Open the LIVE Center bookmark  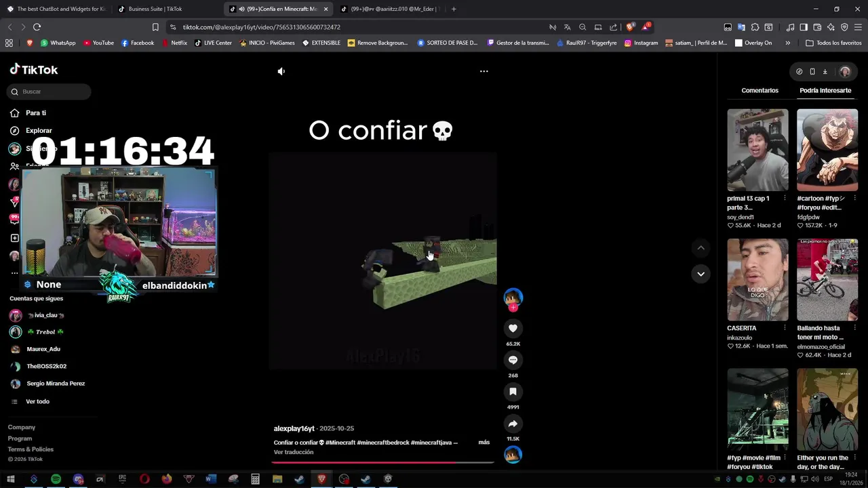(x=213, y=43)
